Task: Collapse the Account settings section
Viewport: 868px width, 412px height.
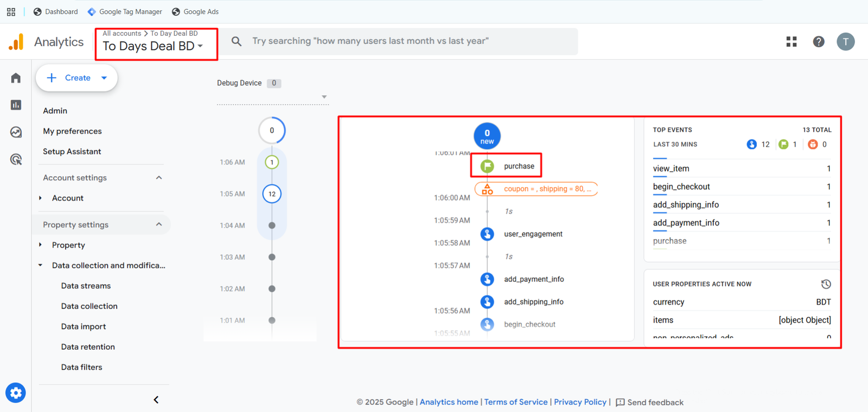Action: coord(159,178)
